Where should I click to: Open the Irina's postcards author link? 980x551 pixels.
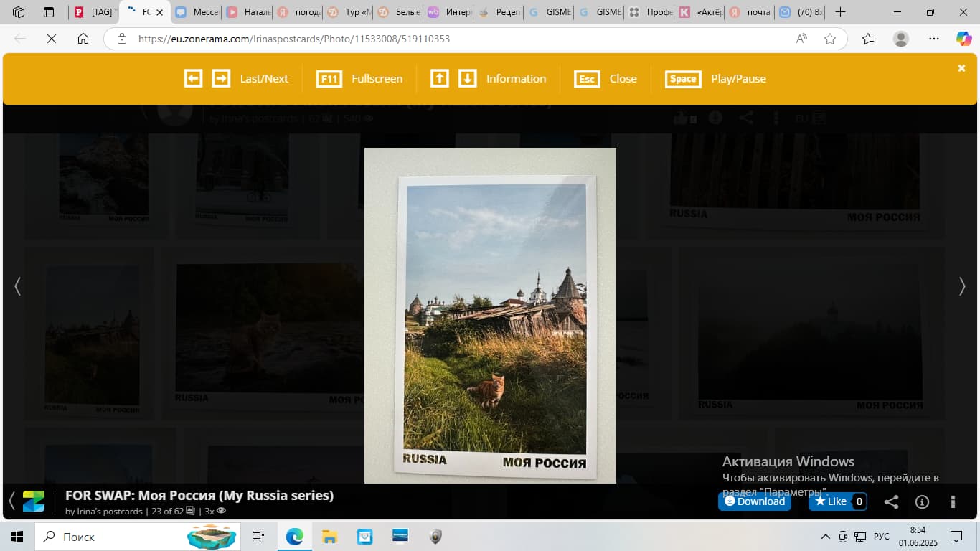(109, 512)
